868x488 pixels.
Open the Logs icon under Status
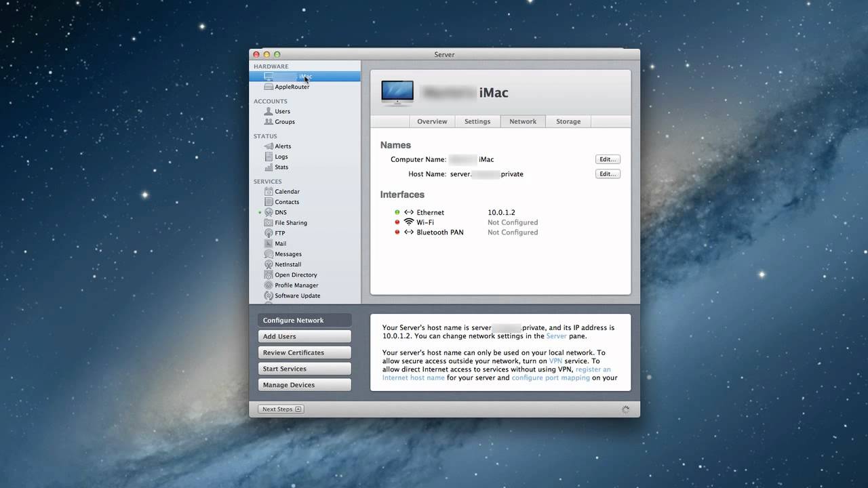point(269,157)
